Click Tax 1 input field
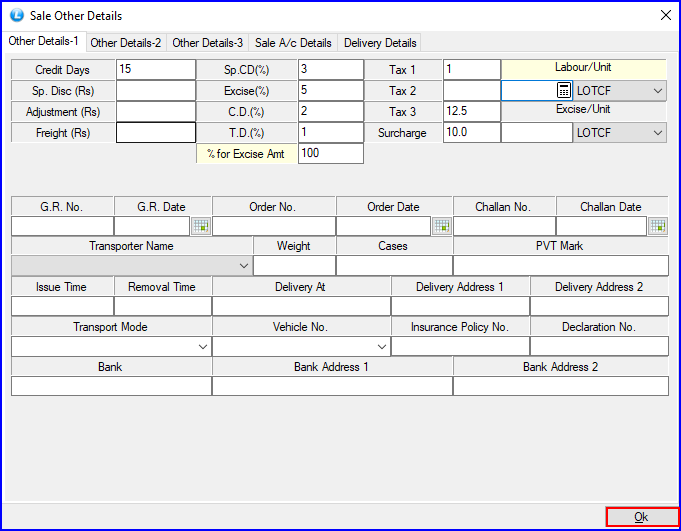The height and width of the screenshot is (531, 681). coord(472,69)
